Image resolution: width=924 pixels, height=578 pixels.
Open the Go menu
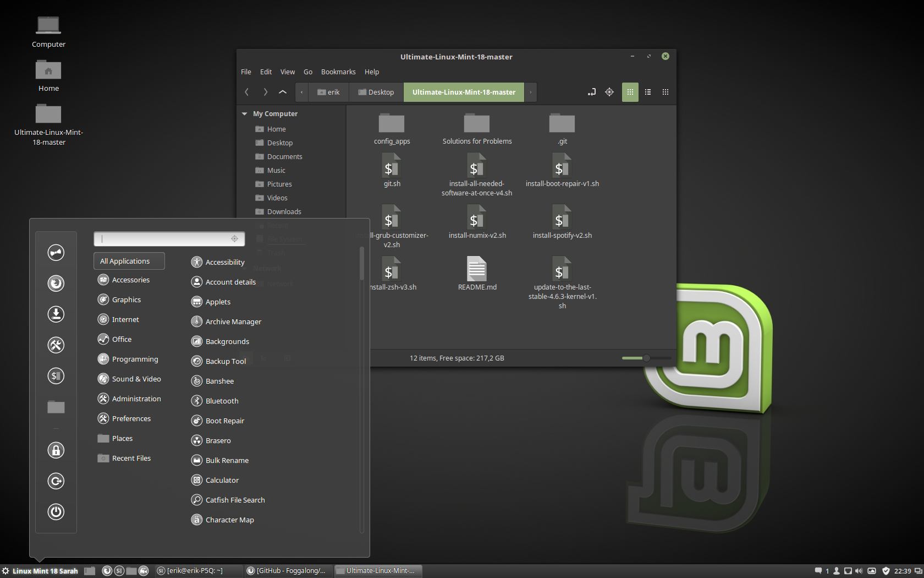[308, 72]
